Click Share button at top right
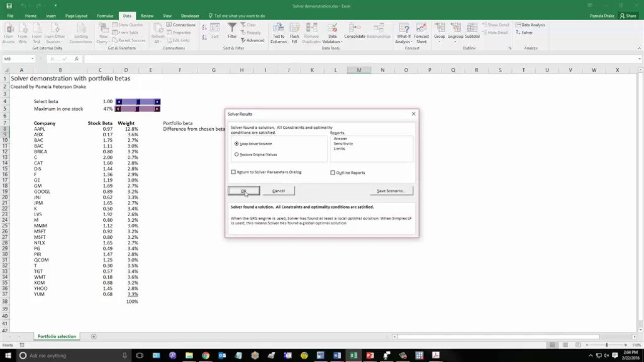Image resolution: width=644 pixels, height=362 pixels. click(x=628, y=16)
